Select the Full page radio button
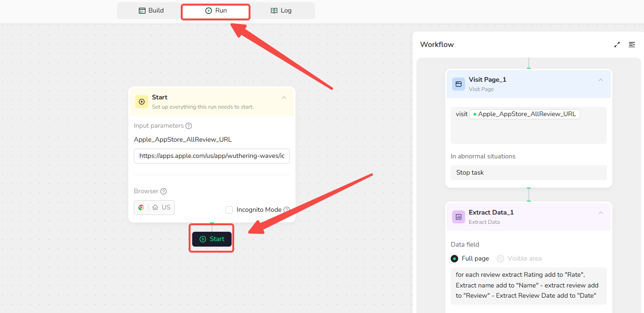 click(x=454, y=259)
